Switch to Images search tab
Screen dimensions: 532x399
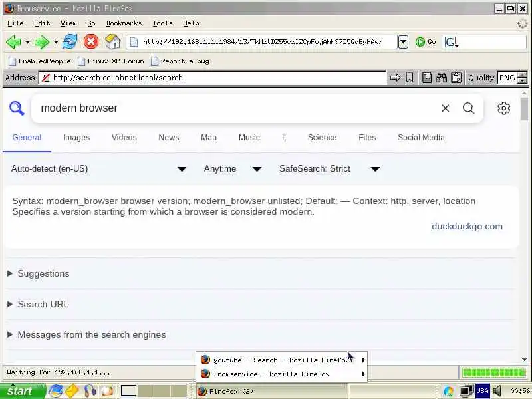click(x=76, y=138)
